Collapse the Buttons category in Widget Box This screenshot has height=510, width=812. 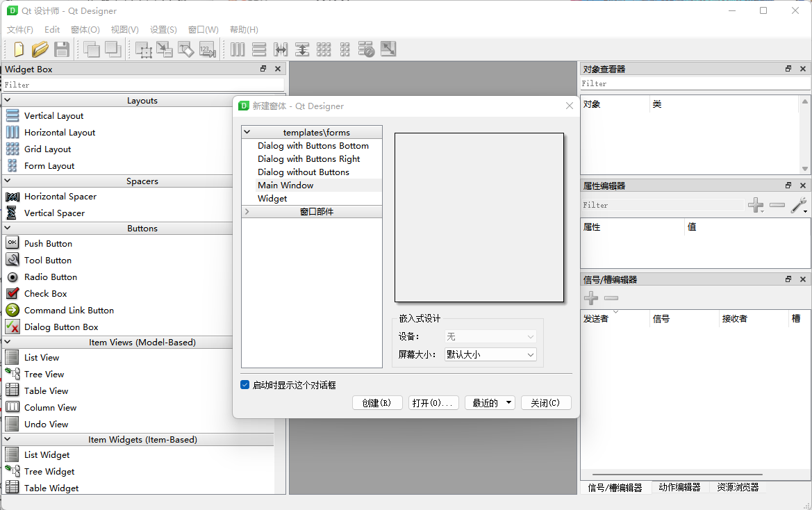8,228
